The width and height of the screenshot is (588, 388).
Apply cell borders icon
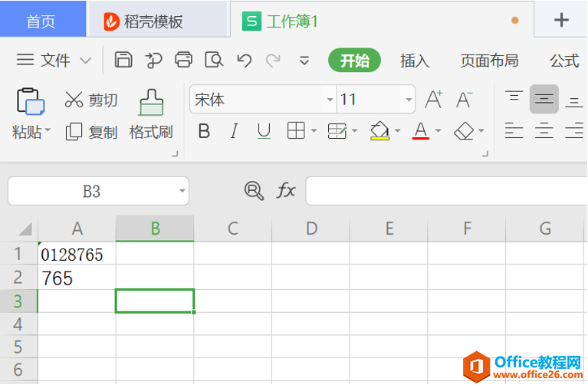coord(296,131)
